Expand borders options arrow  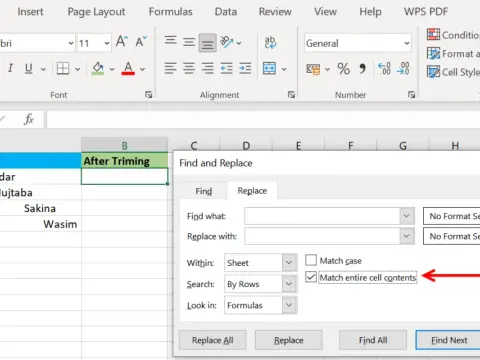pos(78,69)
